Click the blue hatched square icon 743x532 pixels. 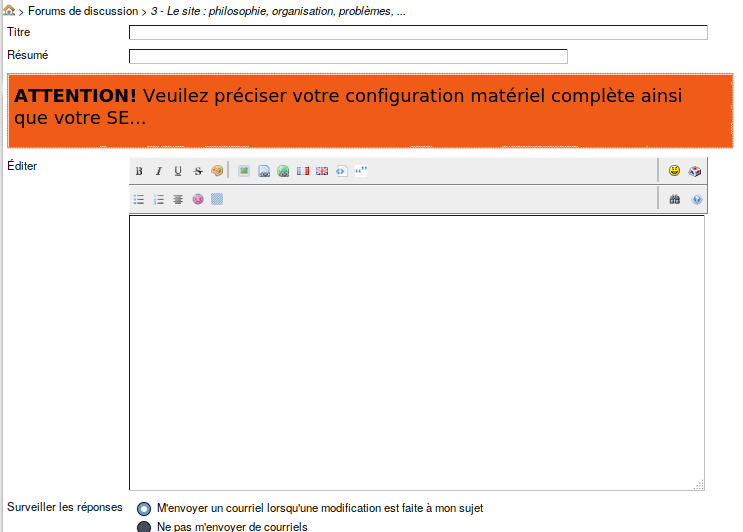pos(217,199)
